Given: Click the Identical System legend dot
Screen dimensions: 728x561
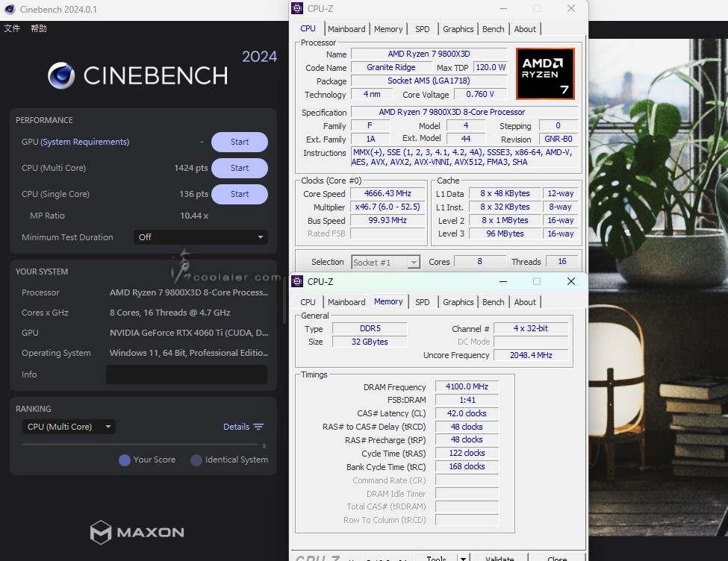Looking at the screenshot, I should [196, 460].
